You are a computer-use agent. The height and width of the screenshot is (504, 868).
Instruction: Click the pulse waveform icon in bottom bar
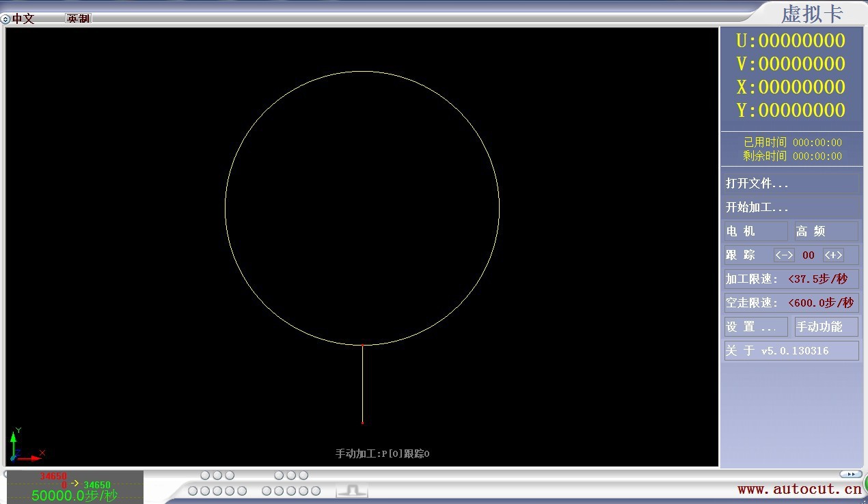point(352,490)
